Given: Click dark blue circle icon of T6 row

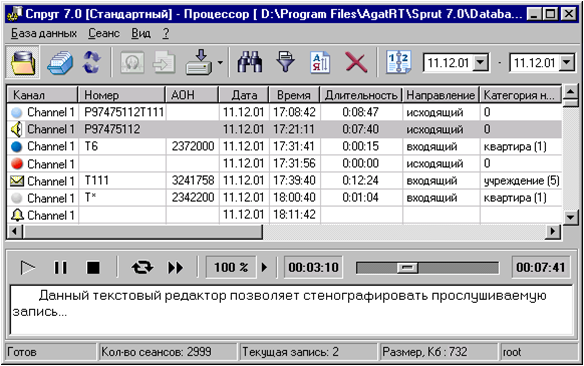Looking at the screenshot, I should (x=17, y=146).
